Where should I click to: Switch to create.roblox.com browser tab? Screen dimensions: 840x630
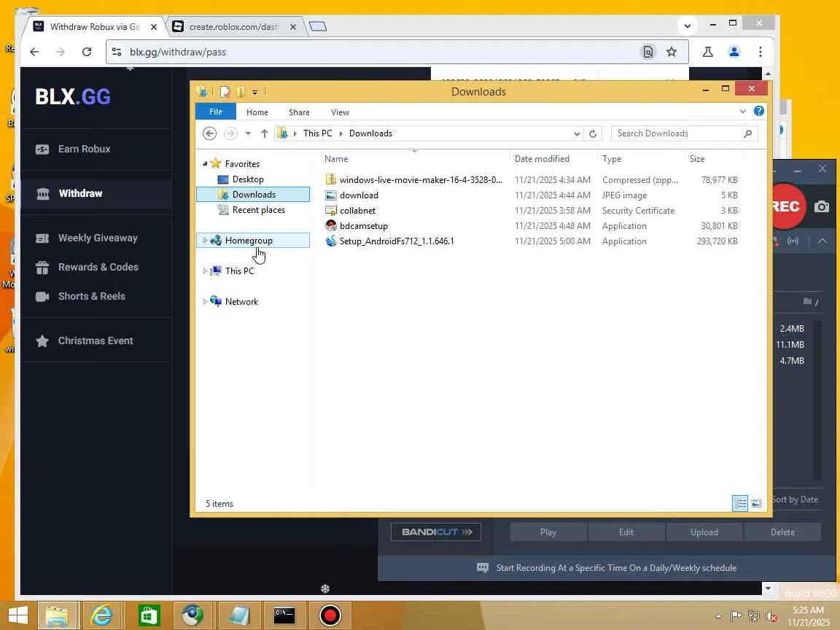233,27
